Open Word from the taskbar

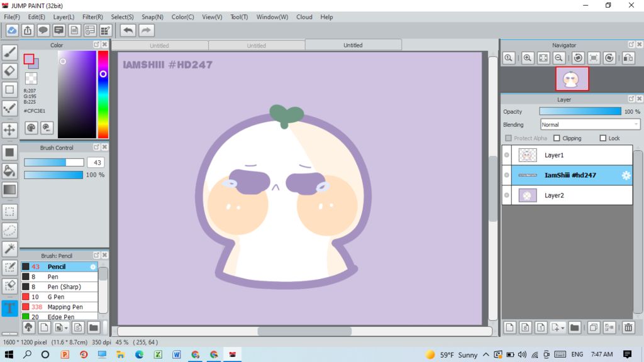[x=177, y=354]
